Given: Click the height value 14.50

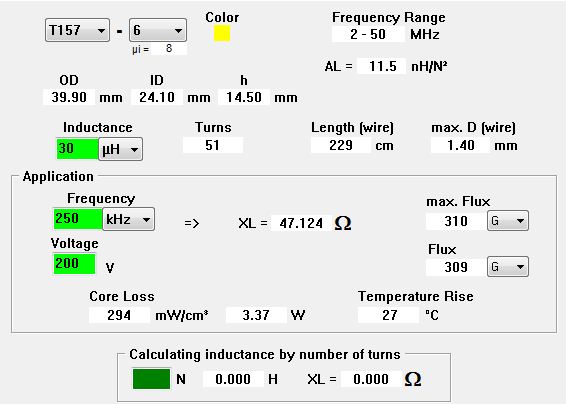Looking at the screenshot, I should tap(244, 97).
